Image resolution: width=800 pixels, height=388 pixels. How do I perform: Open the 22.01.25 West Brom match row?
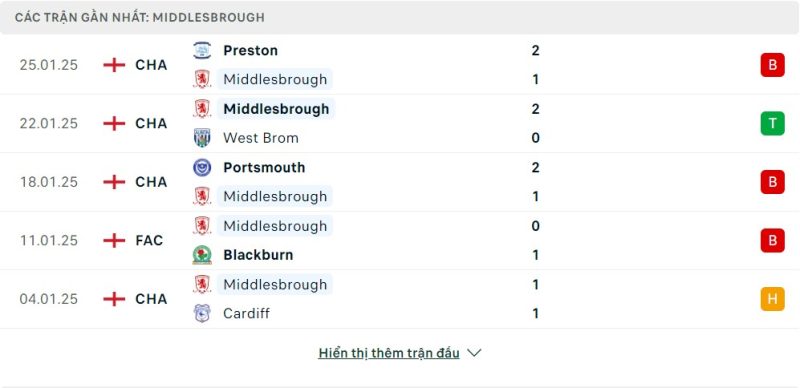click(400, 124)
